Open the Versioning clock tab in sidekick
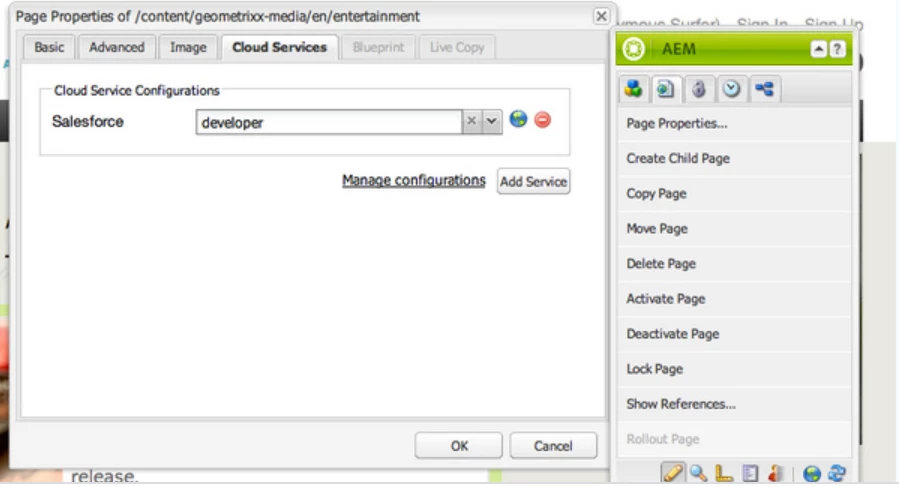 pyautogui.click(x=731, y=89)
